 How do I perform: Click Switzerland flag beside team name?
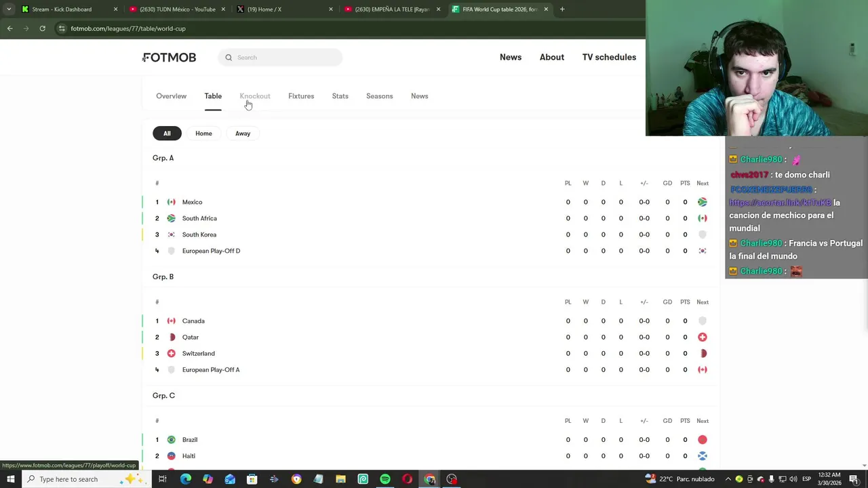point(171,353)
